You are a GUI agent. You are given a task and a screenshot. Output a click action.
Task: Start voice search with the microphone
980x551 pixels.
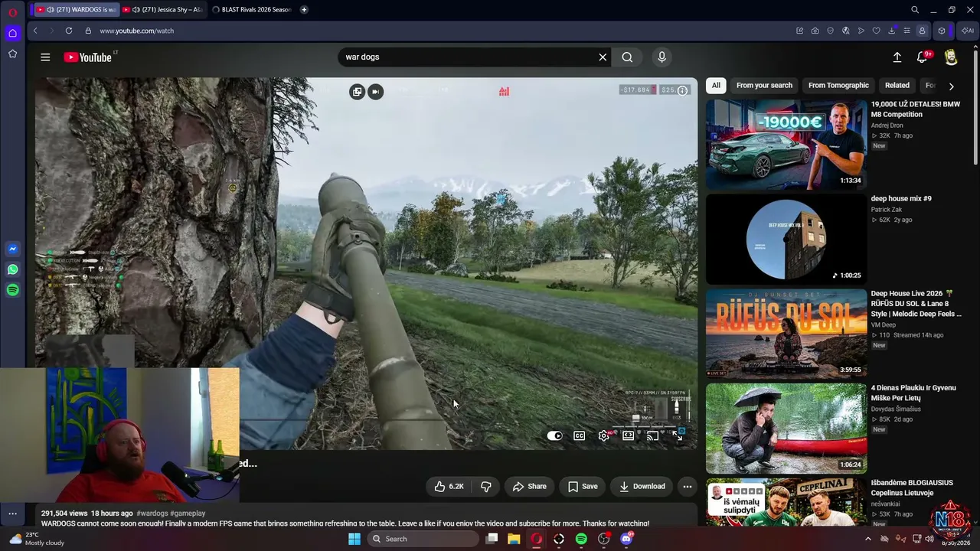[x=662, y=57]
